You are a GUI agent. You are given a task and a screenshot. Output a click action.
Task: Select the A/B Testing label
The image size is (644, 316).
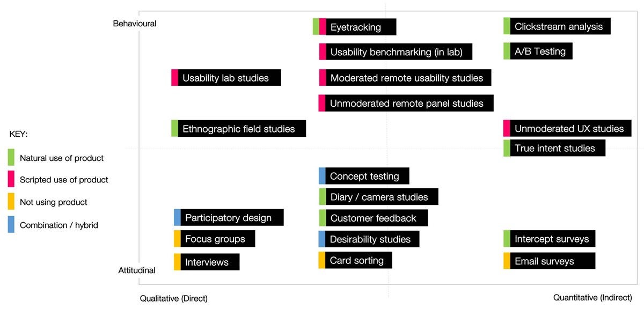coord(540,52)
